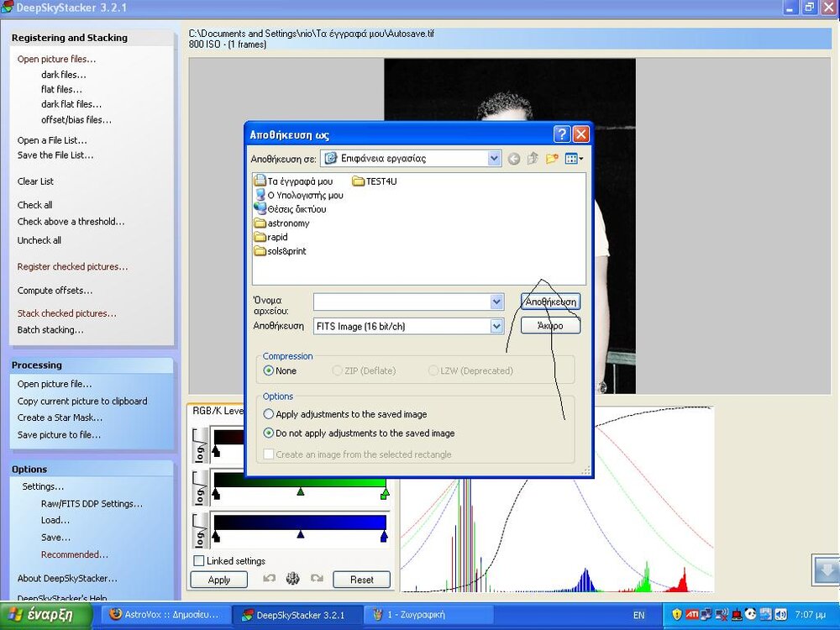Screen dimensions: 840x630
Task: Enable the Linked settings checkbox
Action: point(199,561)
